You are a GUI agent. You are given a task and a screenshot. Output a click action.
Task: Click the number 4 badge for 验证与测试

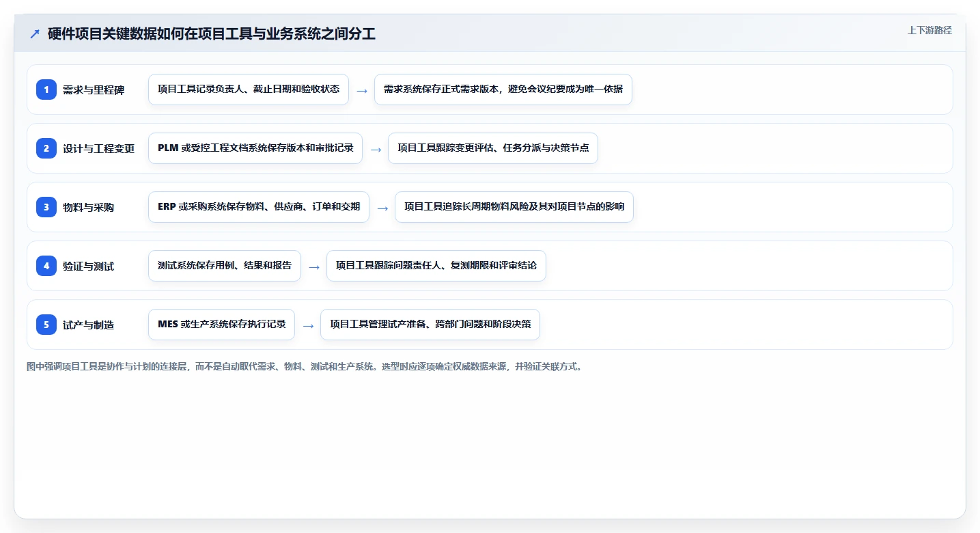46,266
